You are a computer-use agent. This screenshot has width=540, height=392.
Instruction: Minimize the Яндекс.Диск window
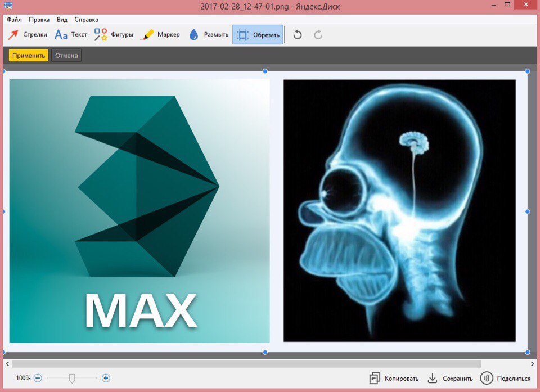(x=493, y=6)
